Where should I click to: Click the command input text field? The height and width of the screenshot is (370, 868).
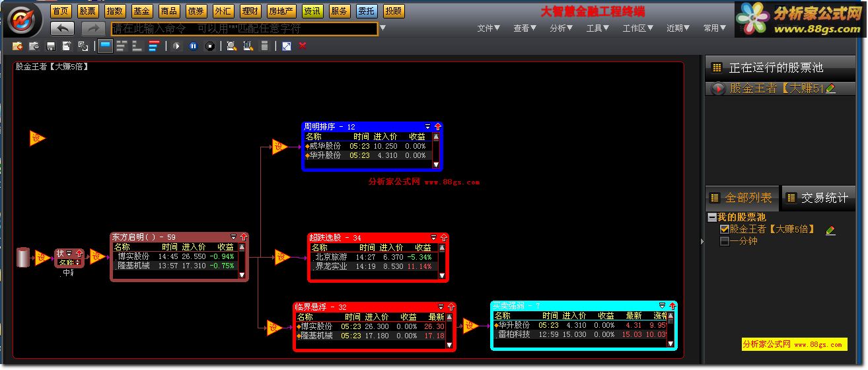pyautogui.click(x=244, y=28)
